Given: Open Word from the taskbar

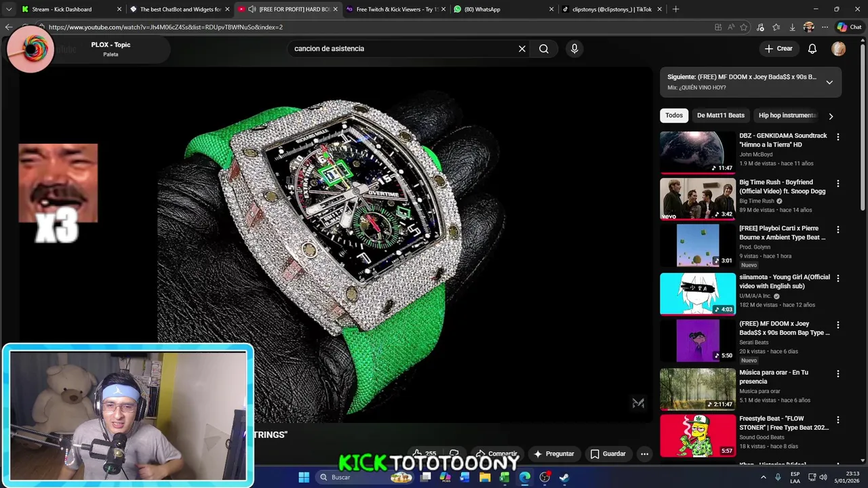Looking at the screenshot, I should click(x=465, y=477).
